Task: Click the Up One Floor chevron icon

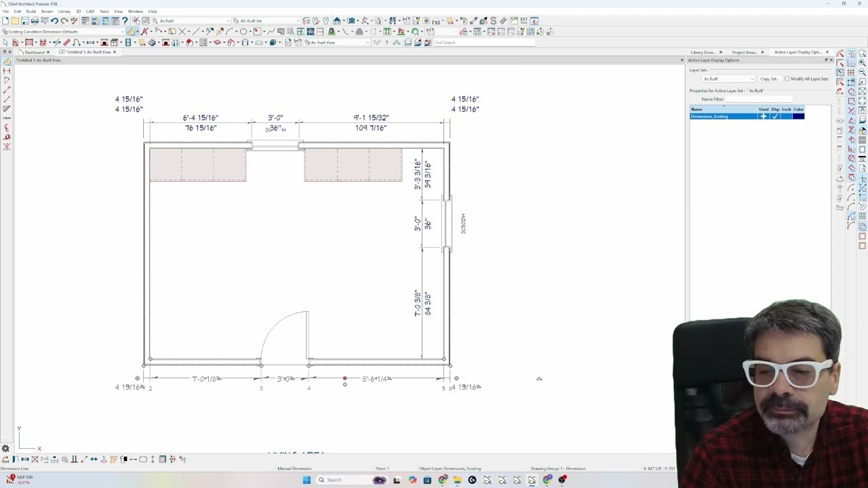Action: click(397, 42)
